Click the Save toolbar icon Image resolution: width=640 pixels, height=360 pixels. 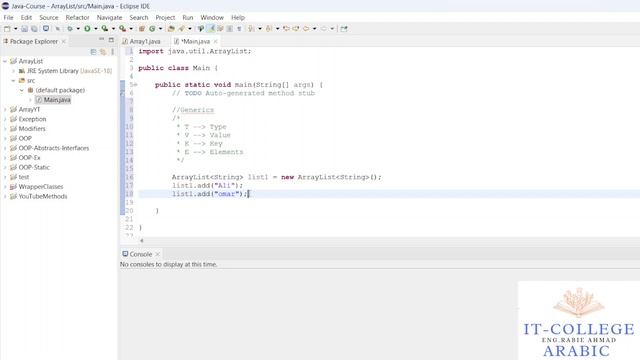coord(24,29)
